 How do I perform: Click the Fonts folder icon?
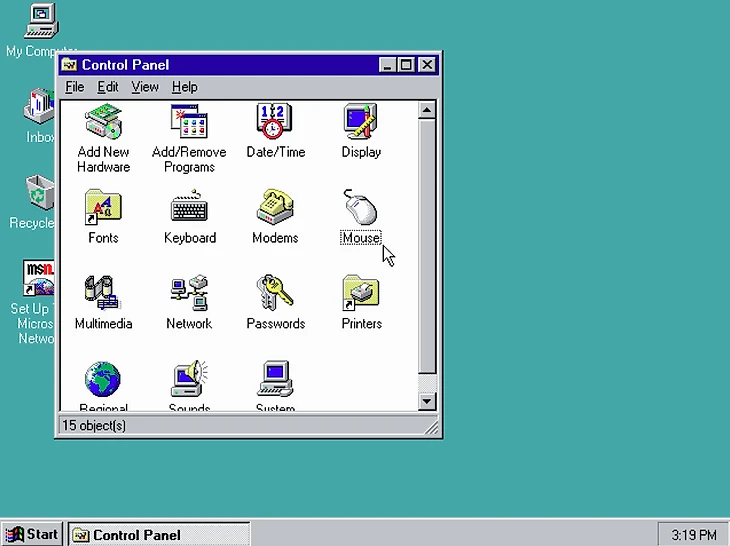[x=103, y=208]
